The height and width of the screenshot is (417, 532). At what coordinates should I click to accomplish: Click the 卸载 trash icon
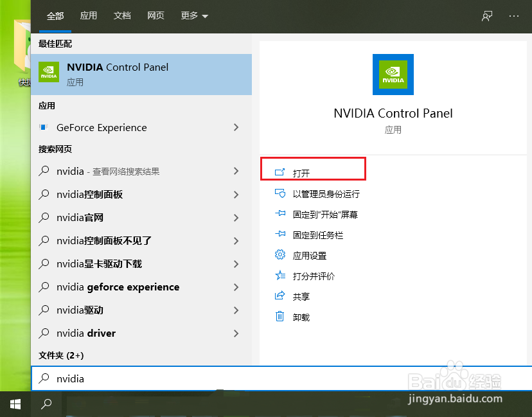280,317
